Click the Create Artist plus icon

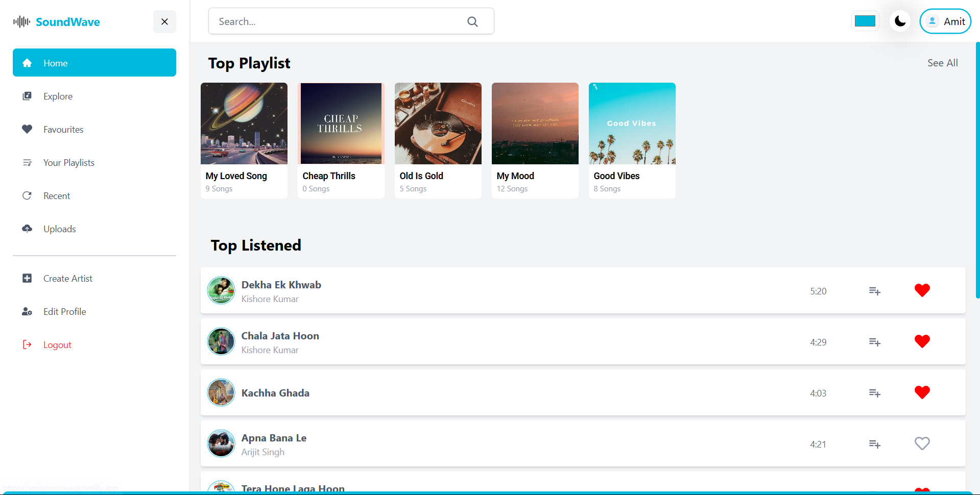pos(27,278)
